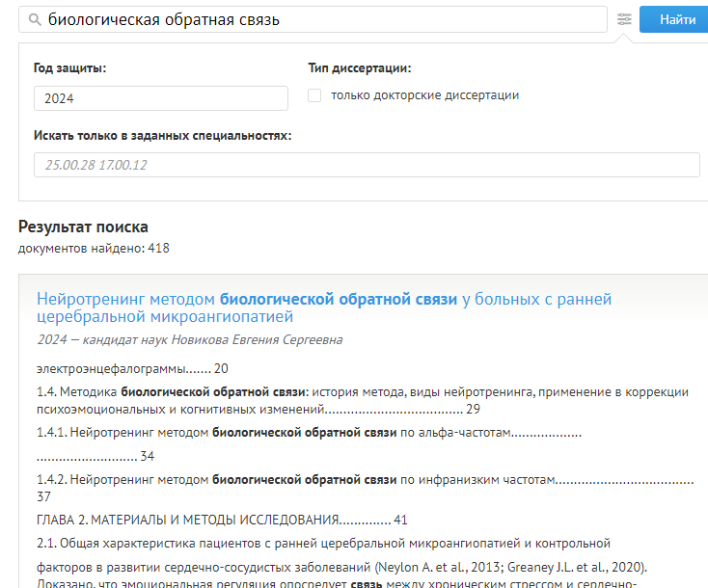Click Искать только в заданных специальностях label
The height and width of the screenshot is (588, 708).
tap(163, 135)
